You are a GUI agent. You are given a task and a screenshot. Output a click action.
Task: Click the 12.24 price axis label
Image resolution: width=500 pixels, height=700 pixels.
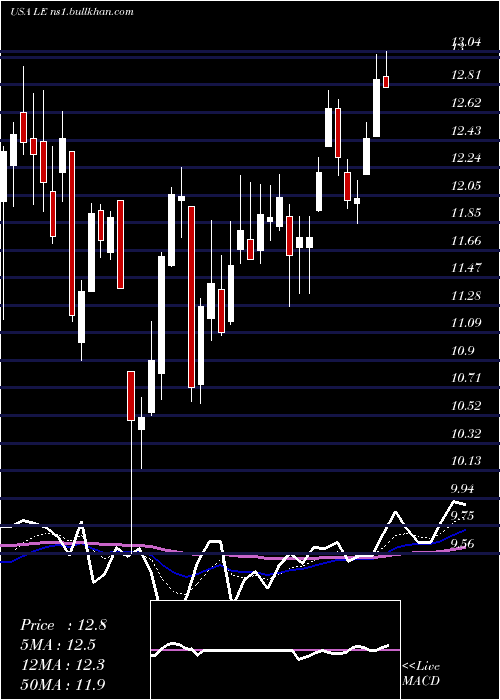coord(466,158)
